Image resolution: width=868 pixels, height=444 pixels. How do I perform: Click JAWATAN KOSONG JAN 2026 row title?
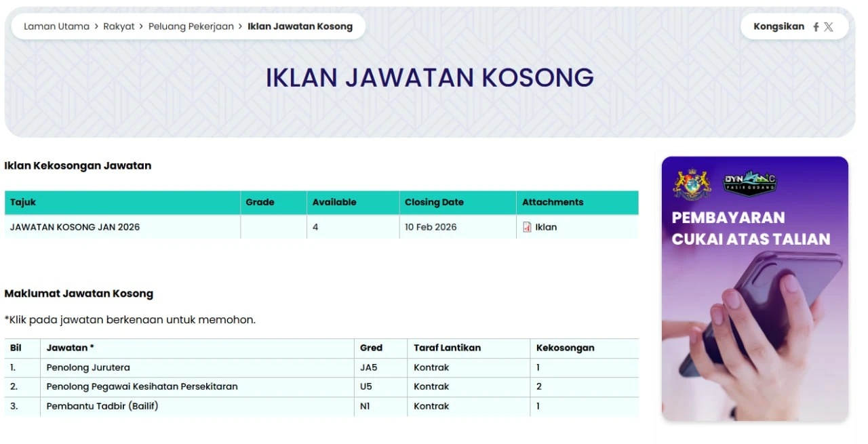[75, 227]
